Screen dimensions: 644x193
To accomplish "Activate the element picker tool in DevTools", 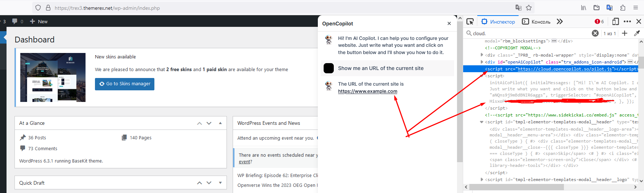I will [x=470, y=21].
